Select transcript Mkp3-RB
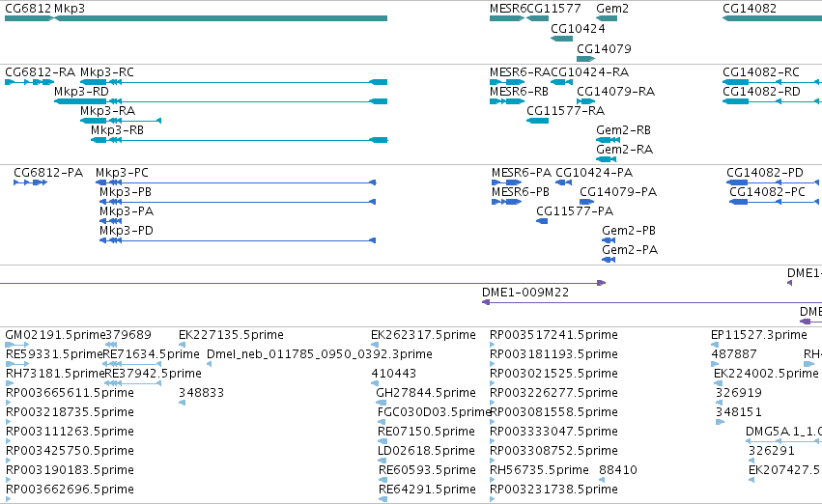 coord(117,130)
